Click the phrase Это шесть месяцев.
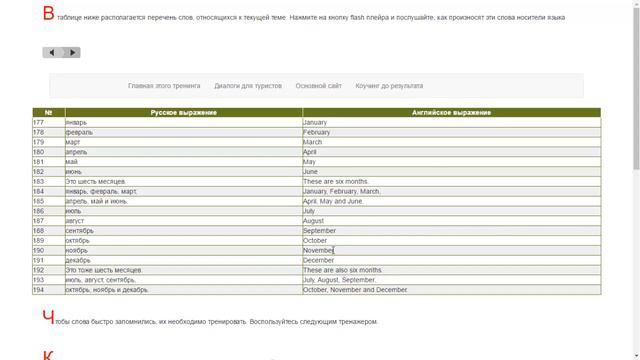The image size is (640, 360). (96, 182)
